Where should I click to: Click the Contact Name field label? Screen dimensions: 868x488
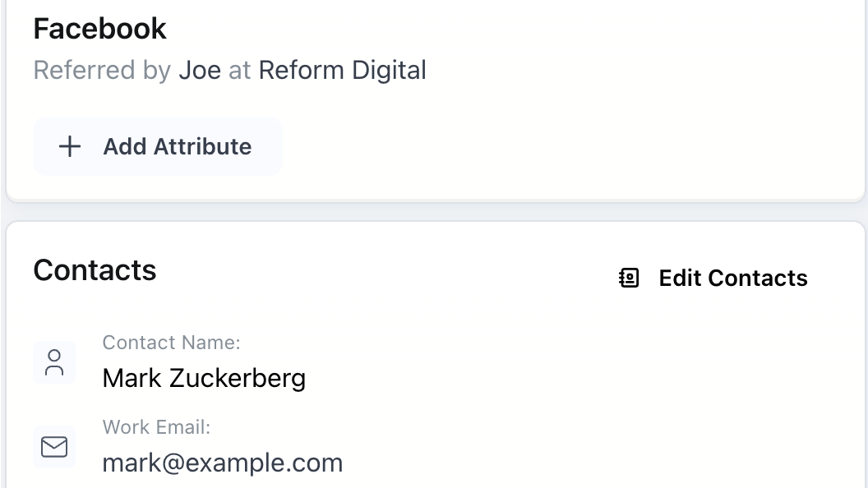pos(171,343)
